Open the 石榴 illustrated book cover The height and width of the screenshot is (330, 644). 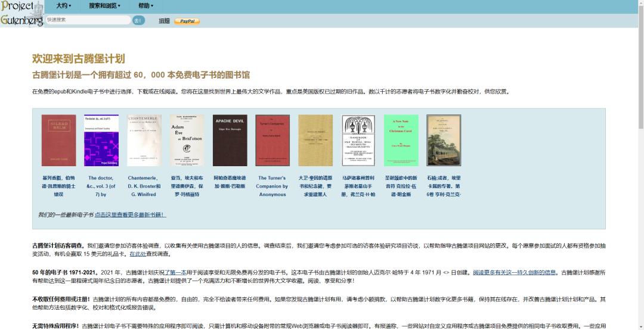(444, 141)
